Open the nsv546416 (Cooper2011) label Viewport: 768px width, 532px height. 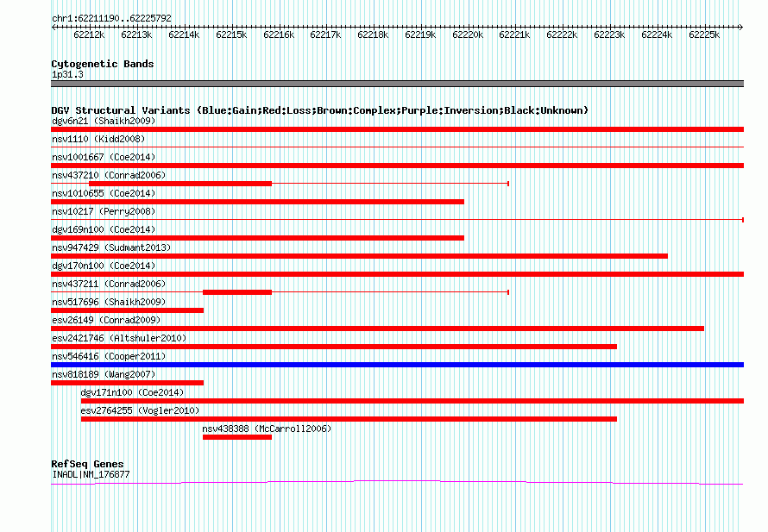pos(109,356)
